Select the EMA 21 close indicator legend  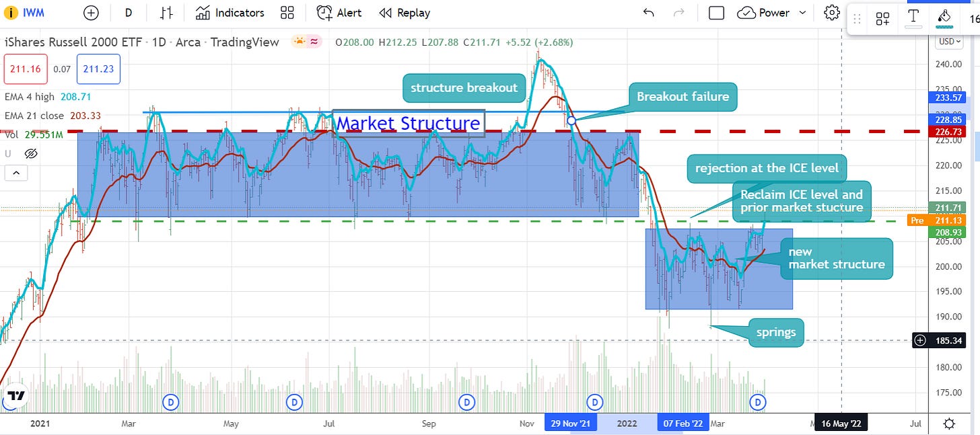[x=51, y=116]
